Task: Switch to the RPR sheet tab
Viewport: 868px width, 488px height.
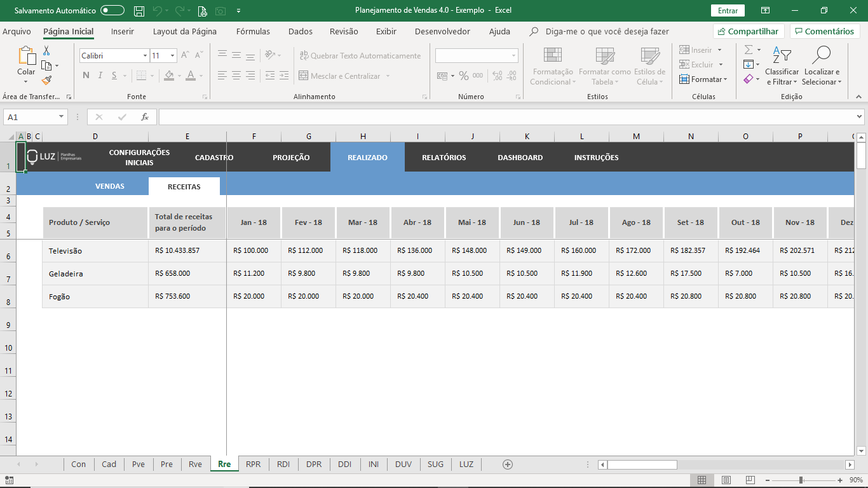Action: [254, 464]
